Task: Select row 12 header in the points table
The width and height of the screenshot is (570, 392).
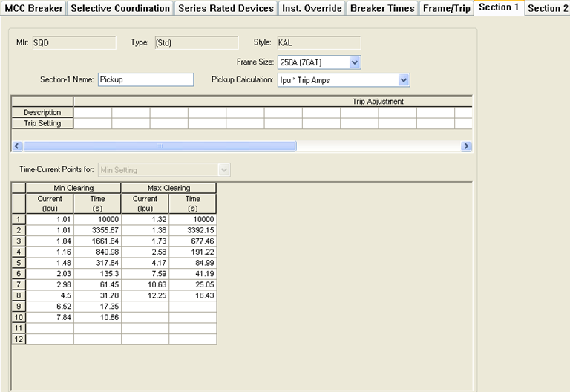Action: tap(19, 339)
